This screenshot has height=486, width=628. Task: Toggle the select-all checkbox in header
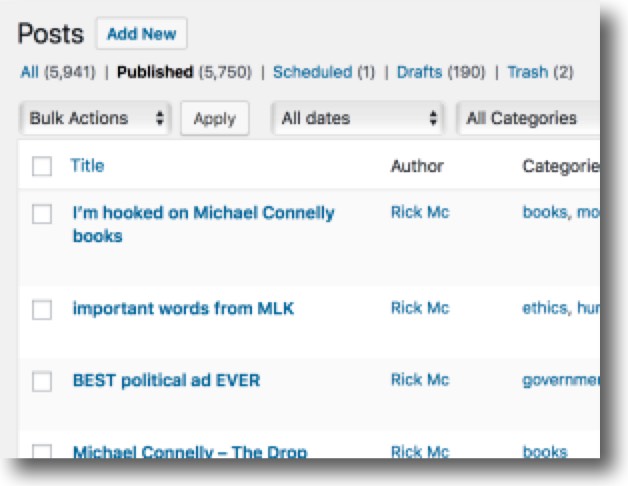click(42, 167)
